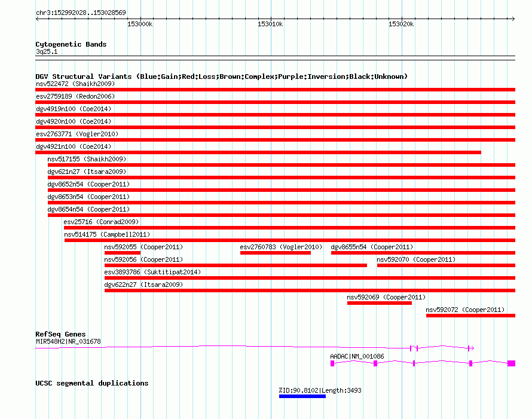Click the red loss bar under nsv592069
Screen dimensions: 532x419
pos(380,303)
